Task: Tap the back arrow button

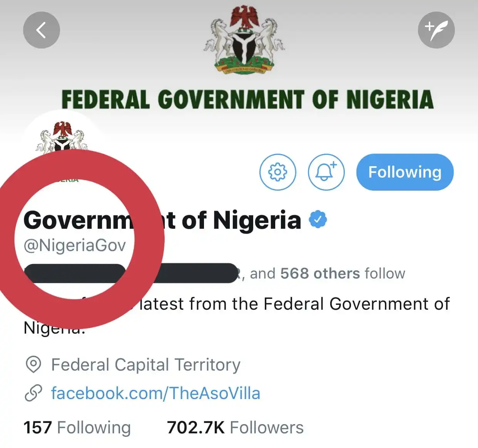Action: click(x=42, y=30)
